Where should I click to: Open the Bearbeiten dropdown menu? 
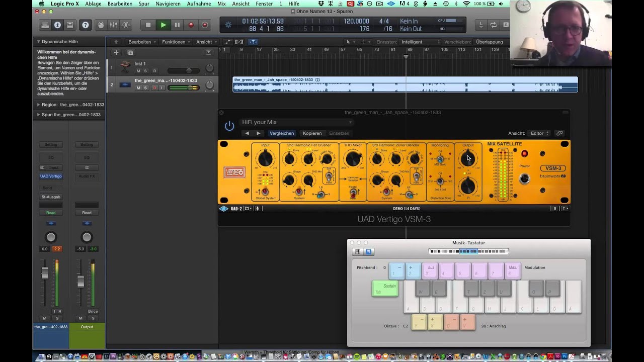tap(141, 42)
